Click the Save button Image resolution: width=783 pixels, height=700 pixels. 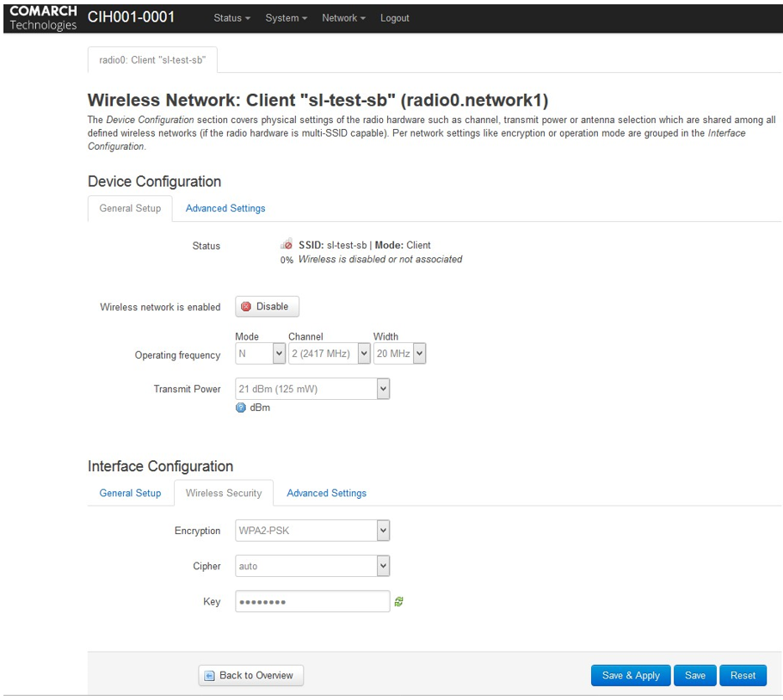pyautogui.click(x=695, y=675)
